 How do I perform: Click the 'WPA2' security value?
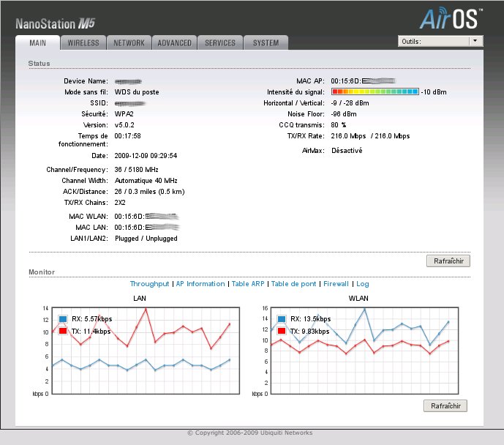(124, 114)
